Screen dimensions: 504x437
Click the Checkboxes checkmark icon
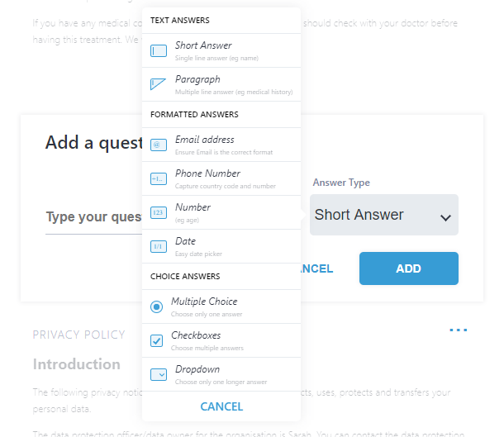[x=156, y=340]
